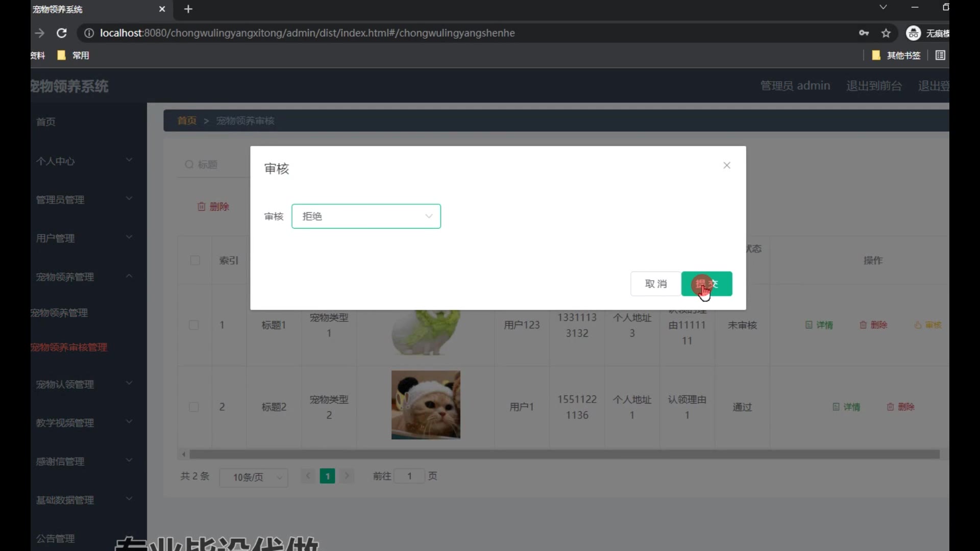Click the password key icon in address bar
This screenshot has height=551, width=980.
(x=864, y=33)
